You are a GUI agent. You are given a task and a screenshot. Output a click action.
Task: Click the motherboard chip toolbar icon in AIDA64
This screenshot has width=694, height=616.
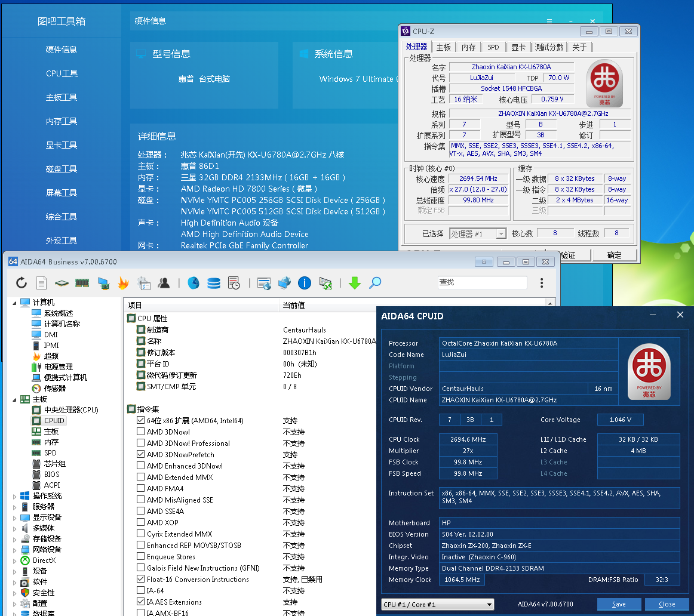coord(62,283)
